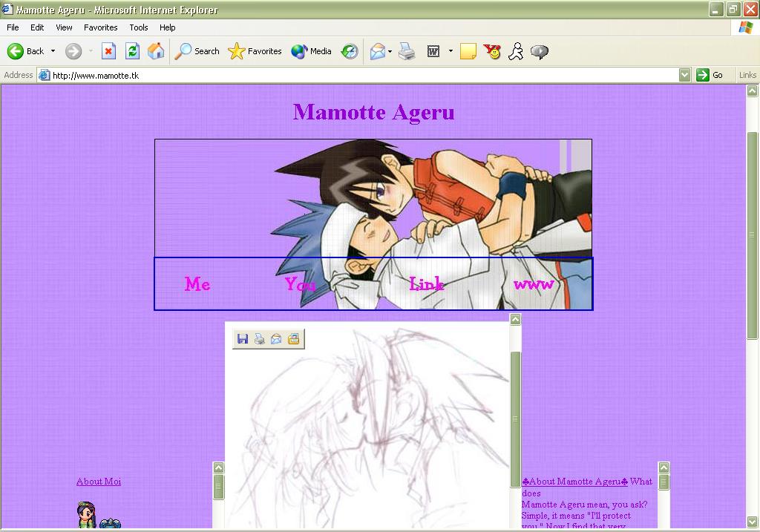The image size is (760, 532).
Task: Expand the Mail button dropdown arrow
Action: pos(390,51)
